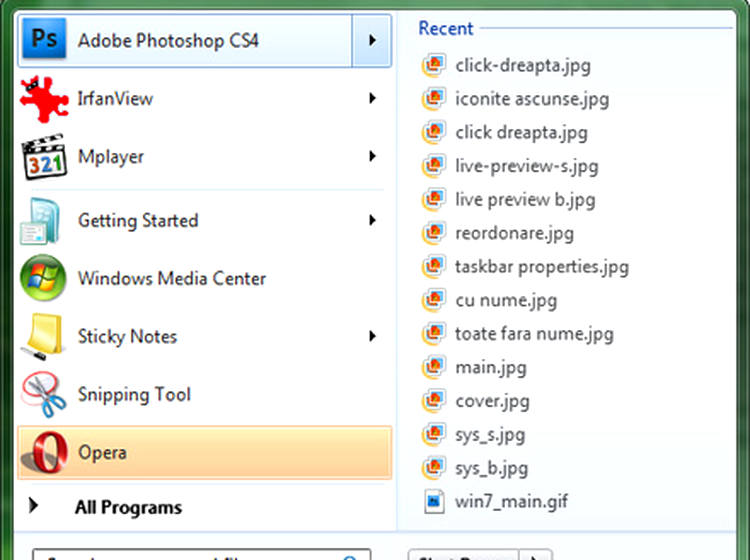Expand the Getting Started submenu arrow
This screenshot has width=750, height=560.
[372, 221]
